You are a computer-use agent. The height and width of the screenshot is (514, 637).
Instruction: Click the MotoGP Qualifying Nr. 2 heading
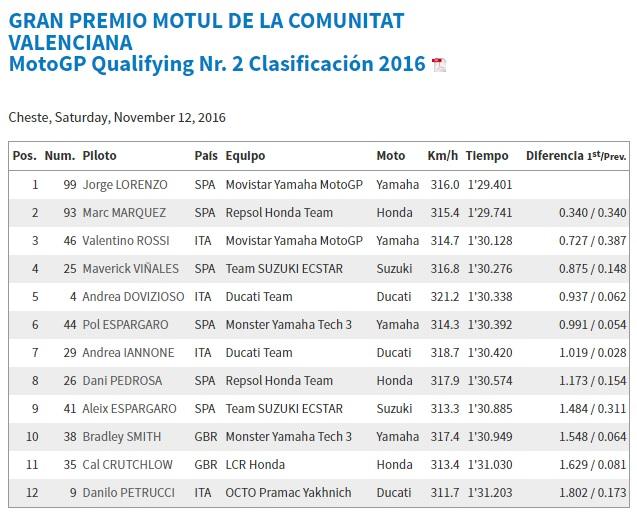217,64
